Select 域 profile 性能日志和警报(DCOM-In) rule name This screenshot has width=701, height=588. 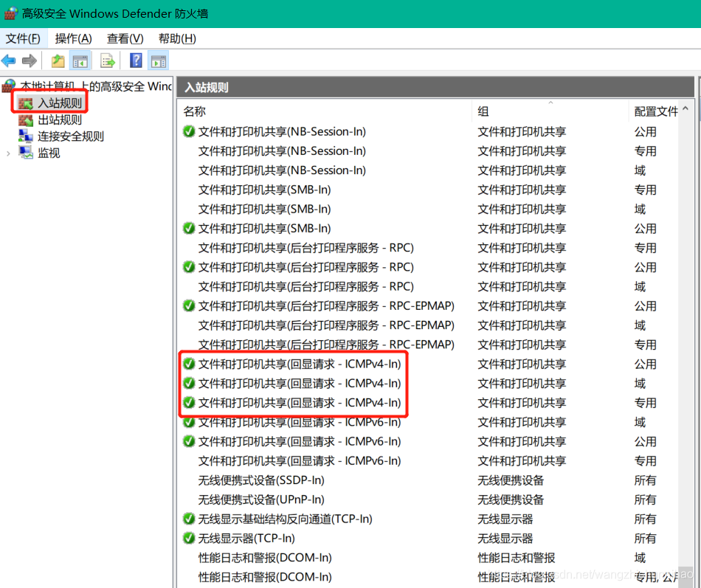(265, 558)
